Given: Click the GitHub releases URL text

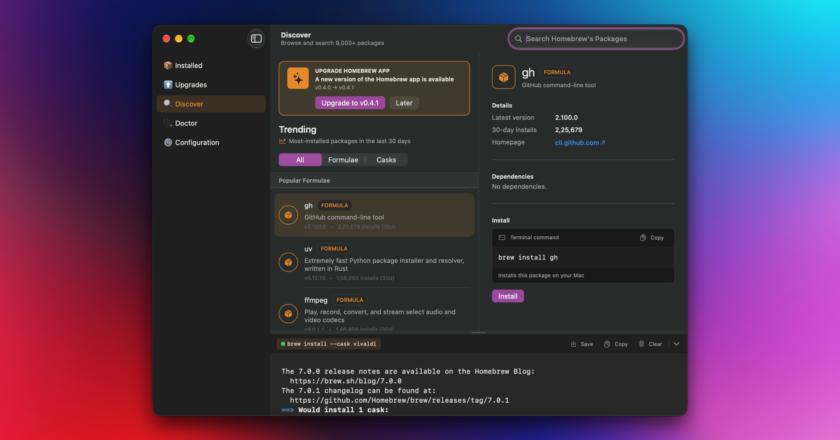Looking at the screenshot, I should (399, 400).
